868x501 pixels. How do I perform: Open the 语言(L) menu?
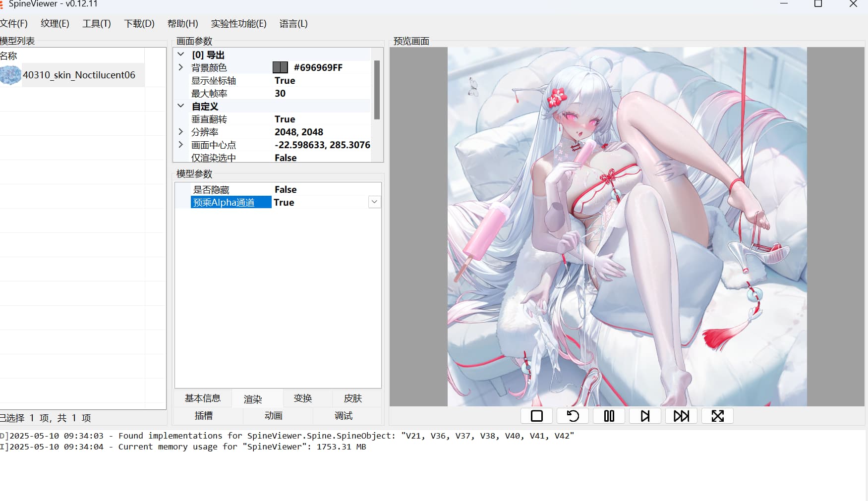(293, 24)
